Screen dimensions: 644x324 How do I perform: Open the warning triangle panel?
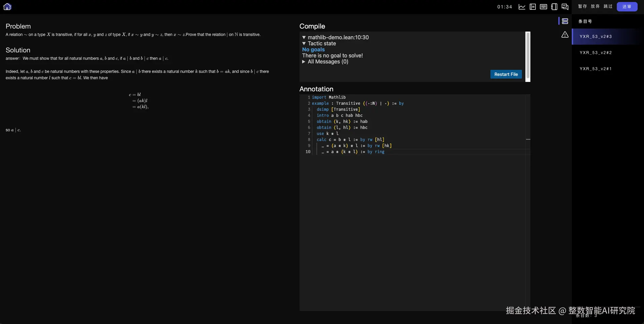click(565, 35)
